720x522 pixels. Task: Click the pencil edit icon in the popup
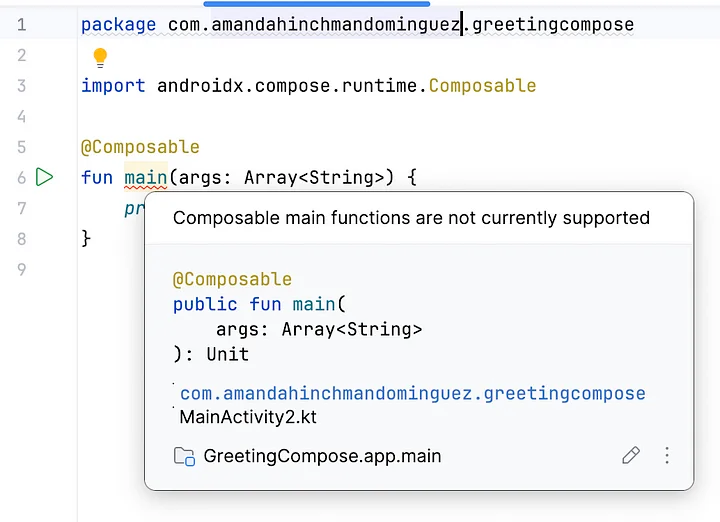point(630,456)
